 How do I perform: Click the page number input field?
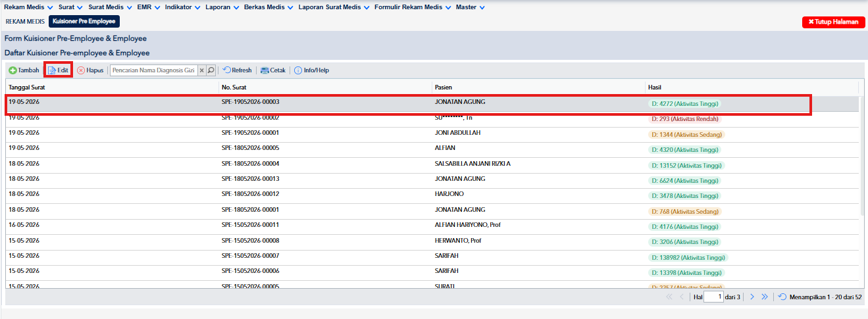(x=714, y=297)
